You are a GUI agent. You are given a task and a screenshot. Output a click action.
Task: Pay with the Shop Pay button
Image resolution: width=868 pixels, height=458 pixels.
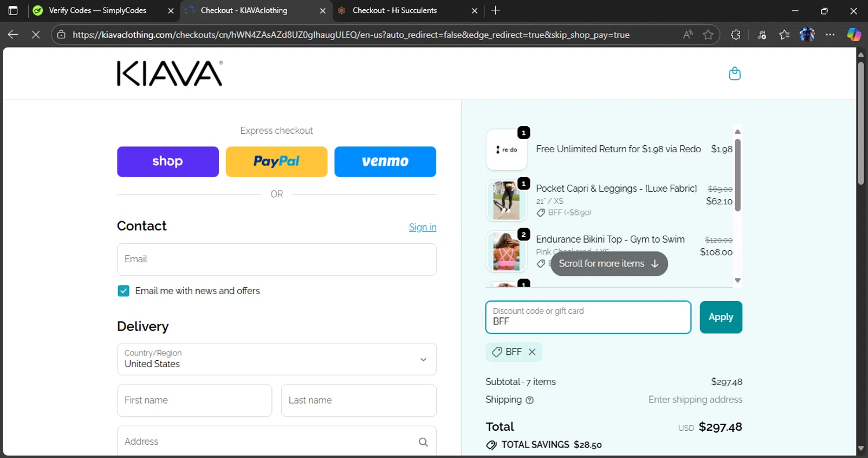click(168, 162)
